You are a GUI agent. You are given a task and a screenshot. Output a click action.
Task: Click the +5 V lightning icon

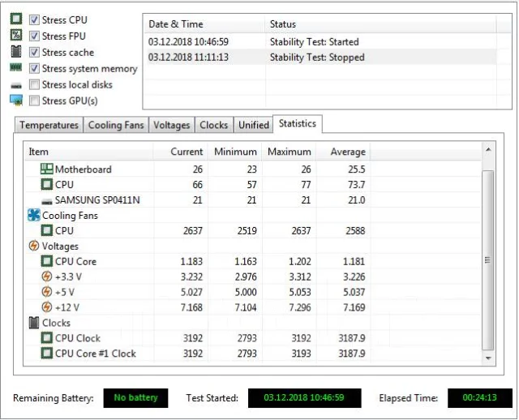47,292
